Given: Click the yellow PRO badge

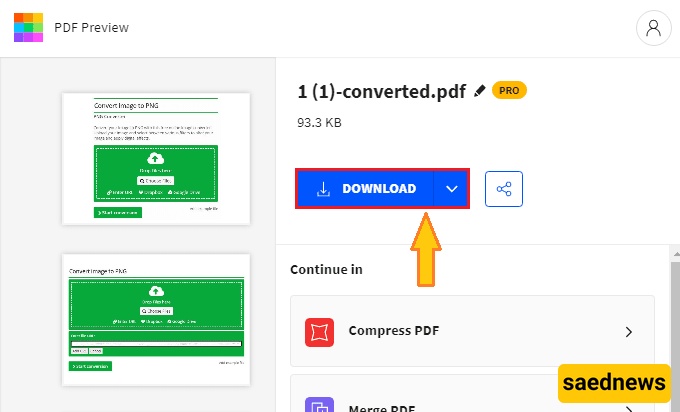Looking at the screenshot, I should click(510, 91).
